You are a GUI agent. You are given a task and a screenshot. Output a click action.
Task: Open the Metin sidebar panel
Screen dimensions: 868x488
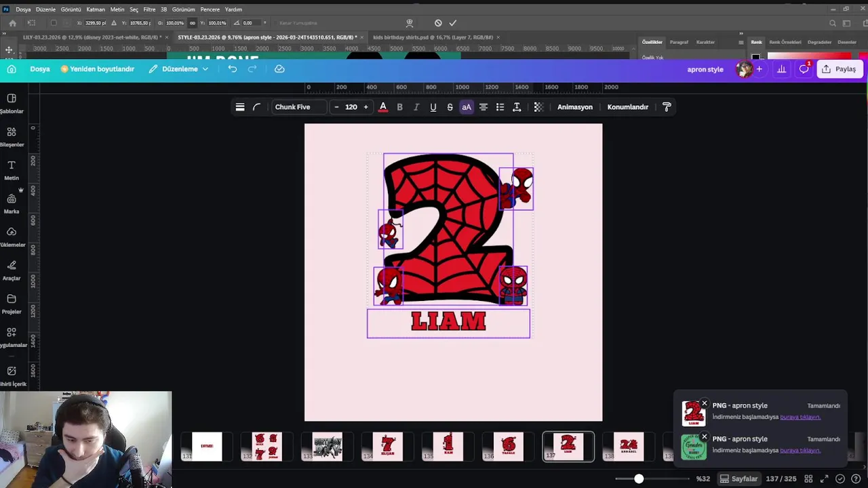click(12, 169)
